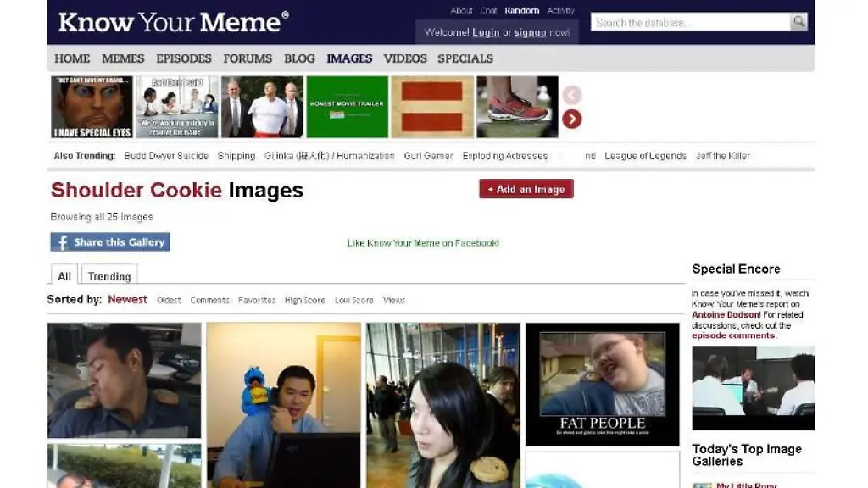
Task: Click the Know Your Meme logo
Action: click(x=173, y=22)
